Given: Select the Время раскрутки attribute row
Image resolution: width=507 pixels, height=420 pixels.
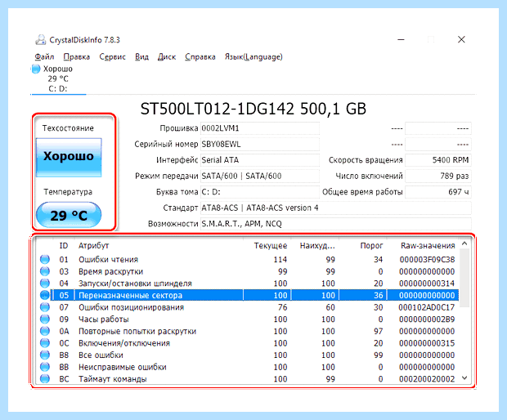Looking at the screenshot, I should 247,271.
